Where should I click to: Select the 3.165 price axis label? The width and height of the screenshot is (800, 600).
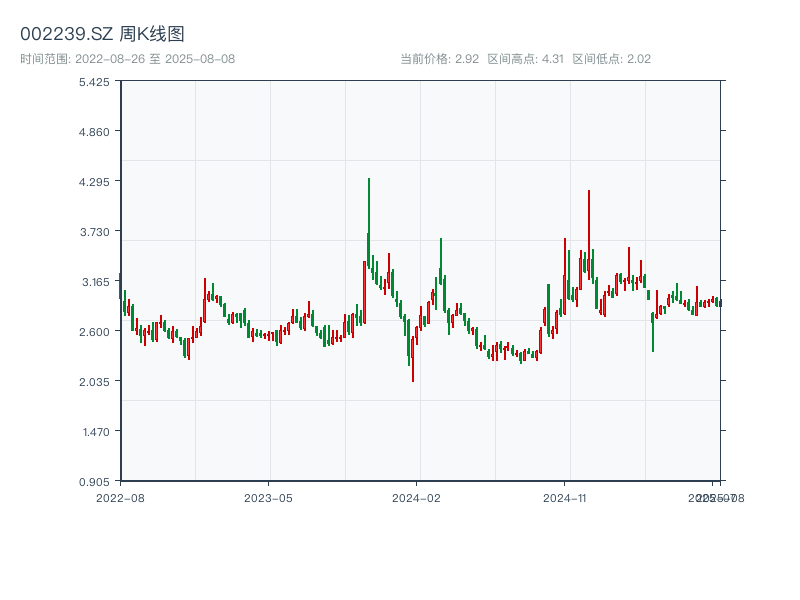tap(94, 281)
